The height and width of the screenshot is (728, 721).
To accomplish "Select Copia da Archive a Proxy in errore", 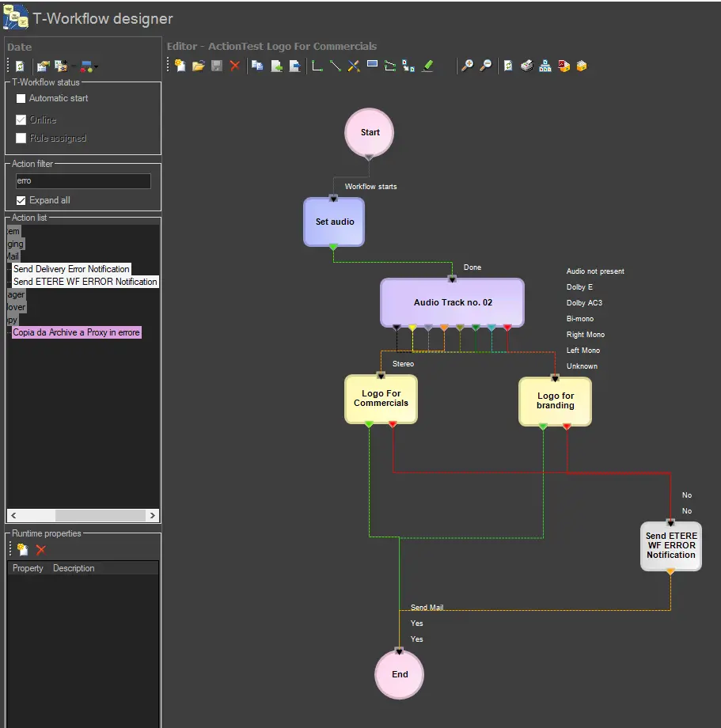I will 76,332.
